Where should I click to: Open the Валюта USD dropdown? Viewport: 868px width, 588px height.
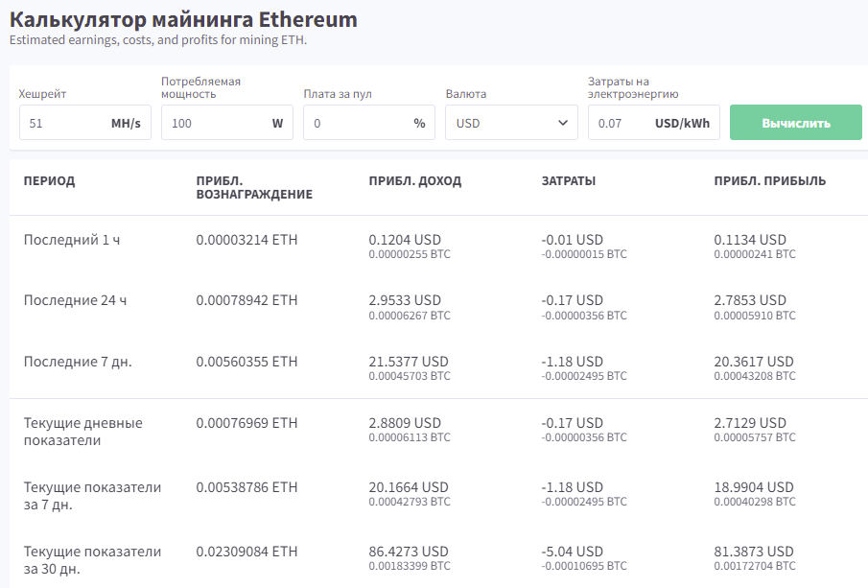(x=511, y=123)
